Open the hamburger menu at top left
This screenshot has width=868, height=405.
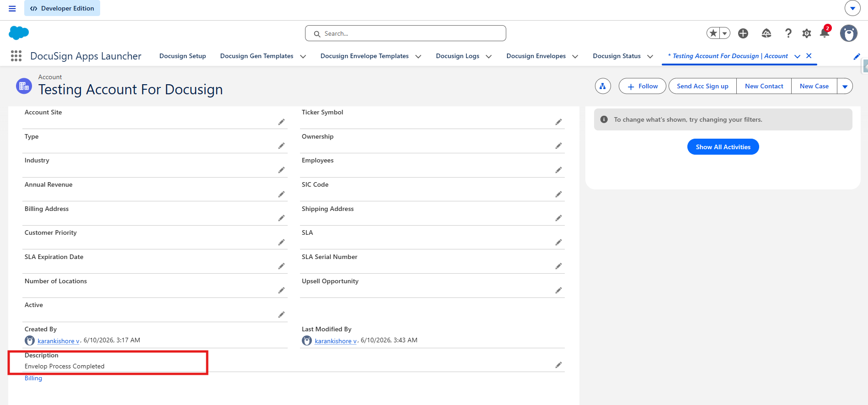click(12, 8)
